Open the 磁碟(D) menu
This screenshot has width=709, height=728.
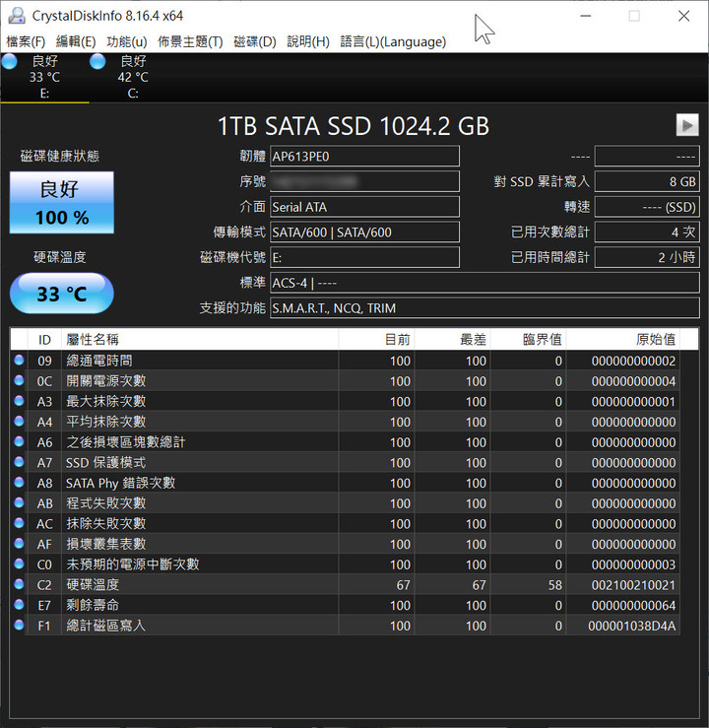pos(255,41)
